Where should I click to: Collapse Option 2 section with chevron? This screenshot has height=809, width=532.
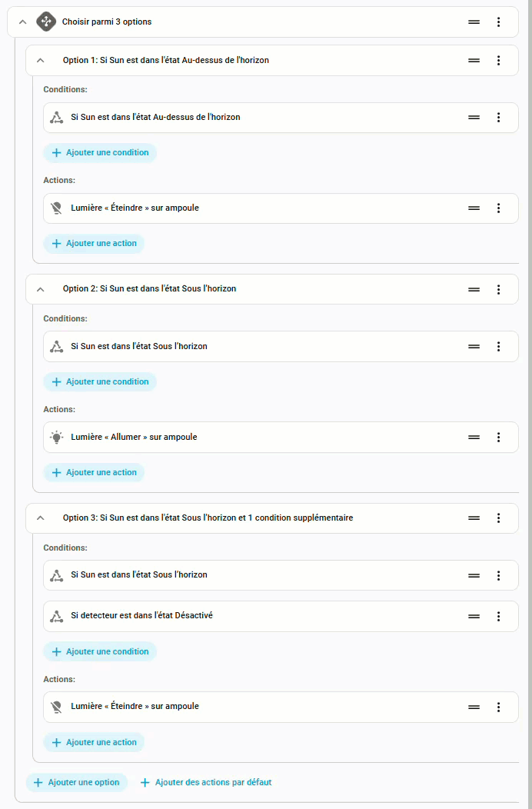(41, 289)
